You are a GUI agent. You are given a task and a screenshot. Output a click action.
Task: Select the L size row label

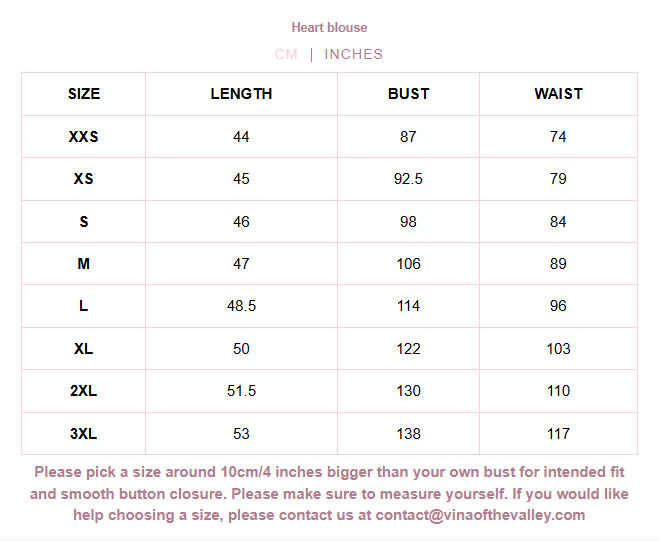[x=84, y=306]
